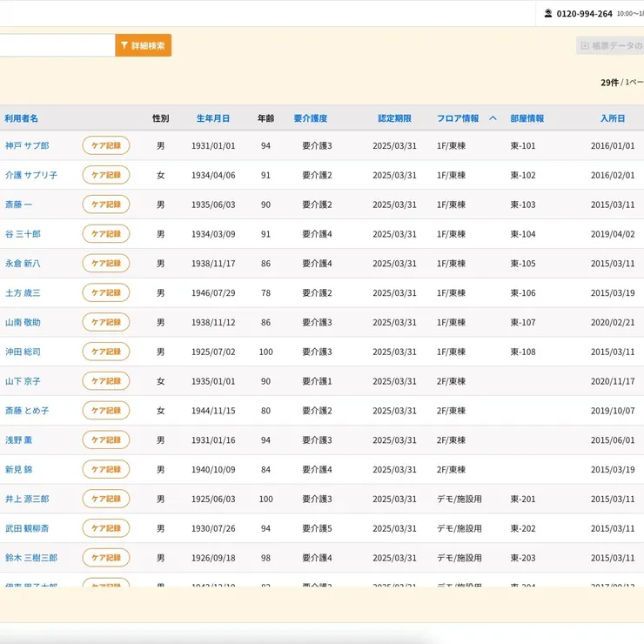
Task: Select admission date 2020/11/17
Action: coord(613,381)
